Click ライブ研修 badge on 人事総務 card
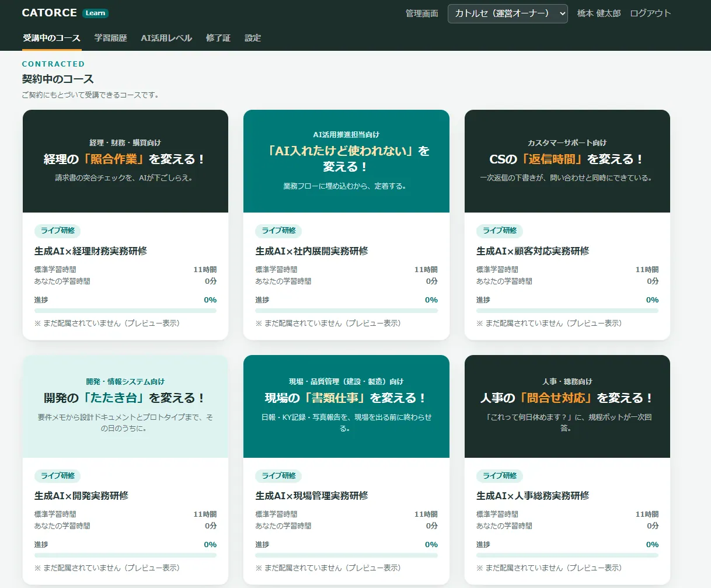Screen dimensions: 711x588 (x=500, y=476)
